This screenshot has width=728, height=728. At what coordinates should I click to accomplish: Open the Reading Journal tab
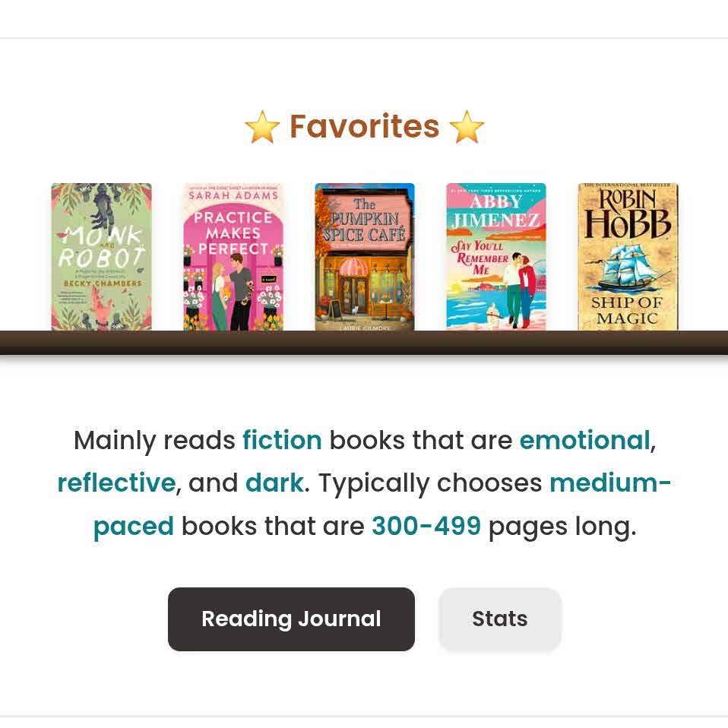pyautogui.click(x=291, y=619)
